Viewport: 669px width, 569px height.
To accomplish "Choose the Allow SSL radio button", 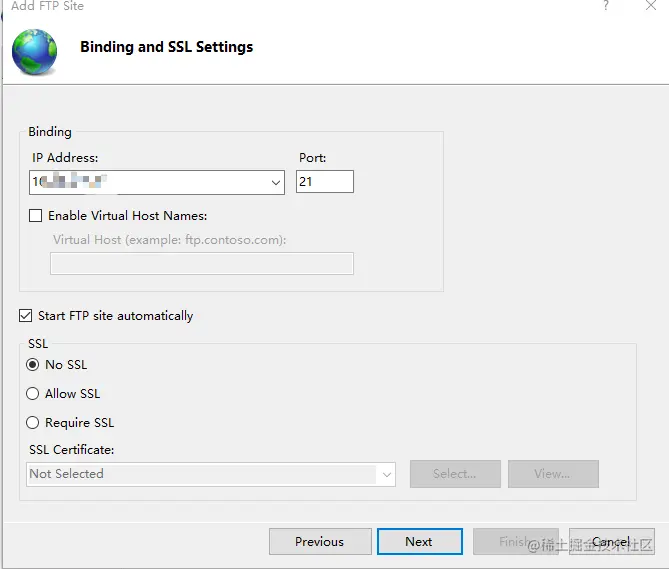I will tap(32, 393).
